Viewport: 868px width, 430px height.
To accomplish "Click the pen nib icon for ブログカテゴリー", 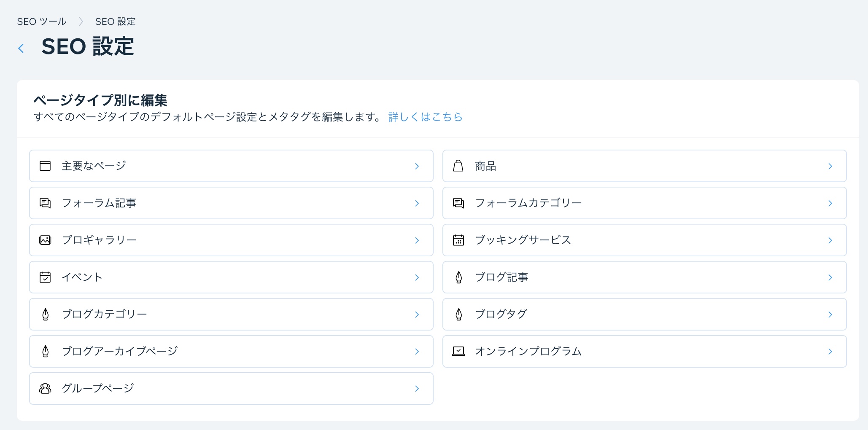I will (46, 314).
